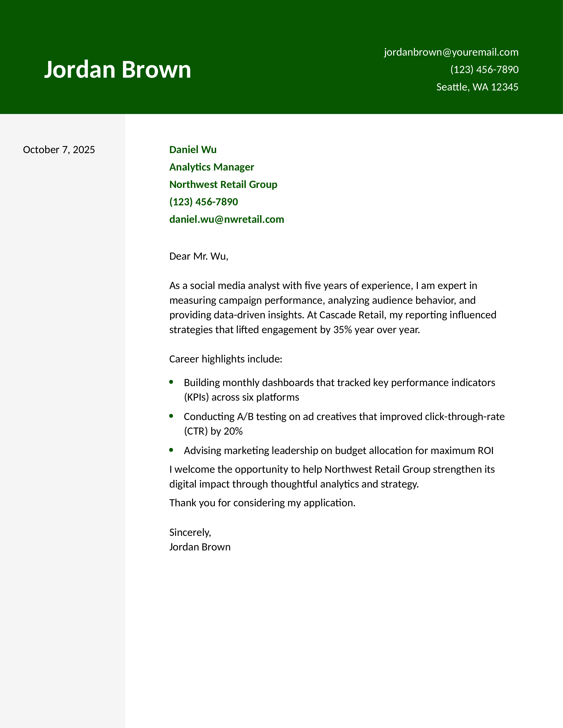Screen dimensions: 563x728
Task: Click the recipient's green phone number
Action: pos(204,202)
